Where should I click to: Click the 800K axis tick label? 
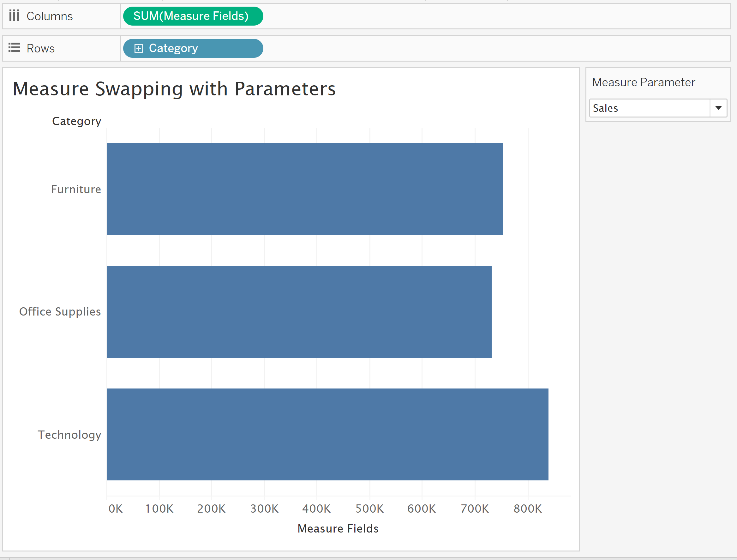tap(527, 509)
